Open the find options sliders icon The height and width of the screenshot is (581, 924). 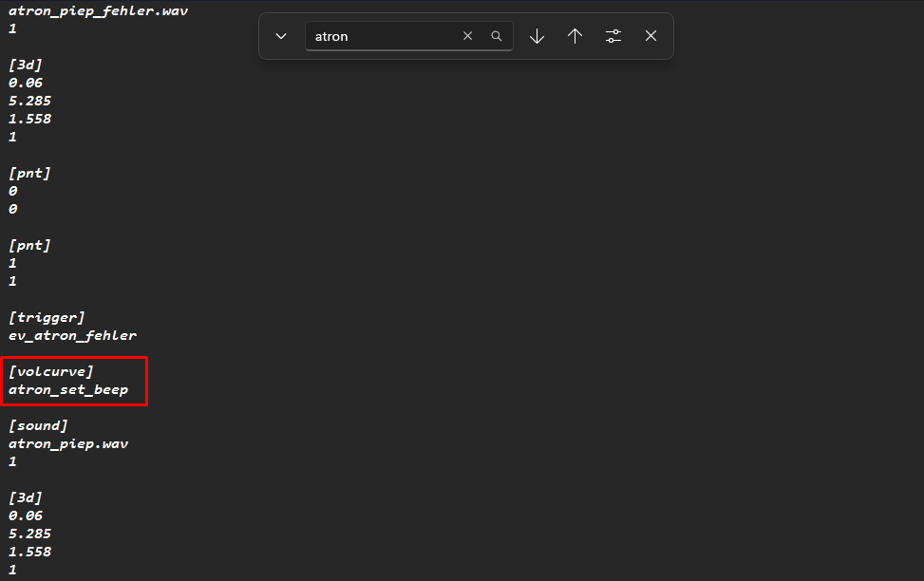click(x=613, y=36)
